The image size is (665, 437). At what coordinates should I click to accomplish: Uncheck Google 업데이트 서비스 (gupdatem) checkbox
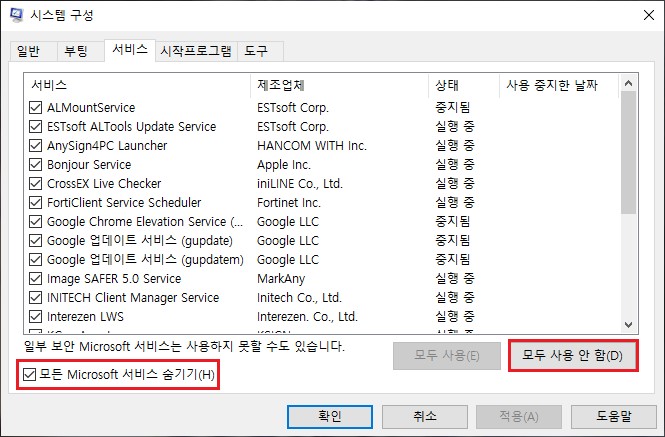pos(35,259)
